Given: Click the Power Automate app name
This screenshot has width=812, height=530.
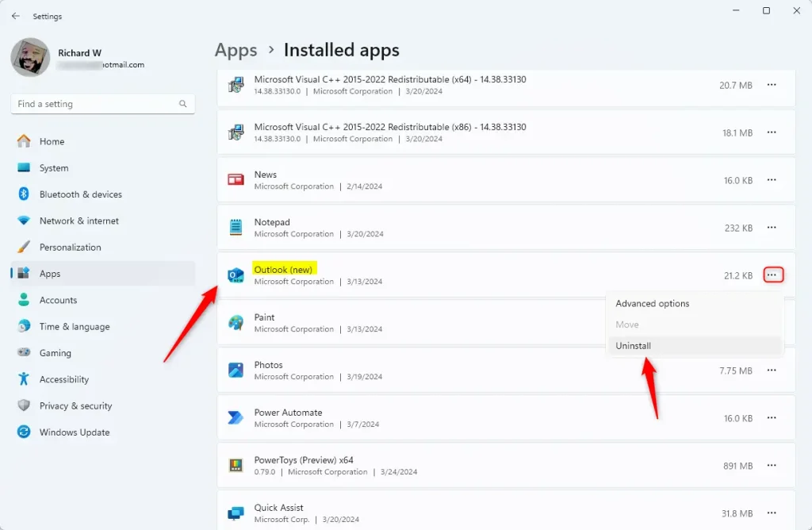Looking at the screenshot, I should coord(288,413).
